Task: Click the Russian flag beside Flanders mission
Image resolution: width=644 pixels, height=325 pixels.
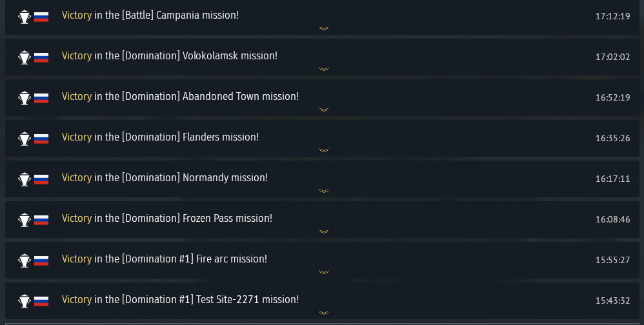Action: click(41, 139)
